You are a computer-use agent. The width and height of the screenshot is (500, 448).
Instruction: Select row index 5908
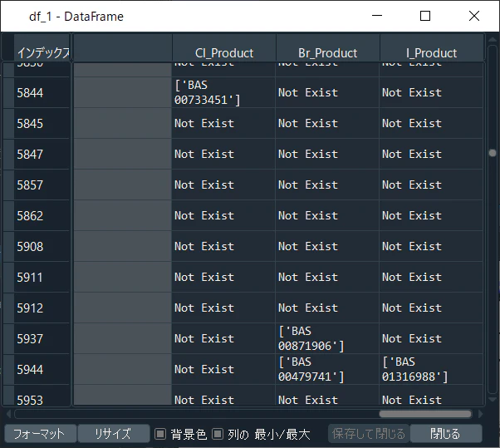coord(42,246)
